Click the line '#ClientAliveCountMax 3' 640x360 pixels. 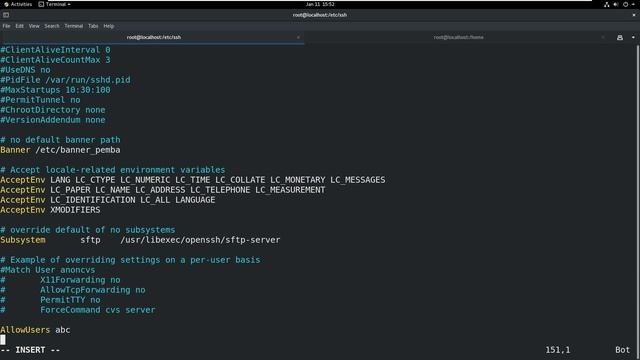[x=55, y=60]
